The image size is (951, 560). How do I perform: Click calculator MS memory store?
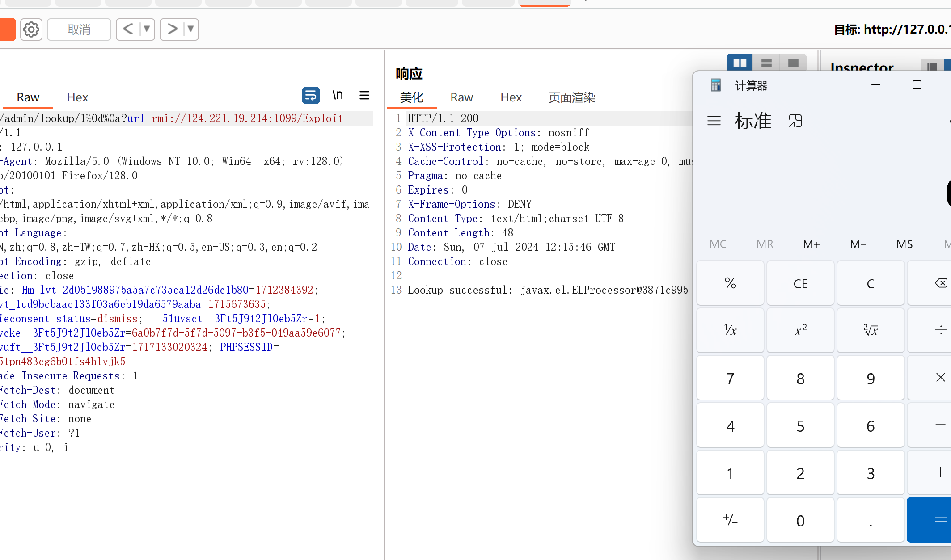tap(905, 244)
